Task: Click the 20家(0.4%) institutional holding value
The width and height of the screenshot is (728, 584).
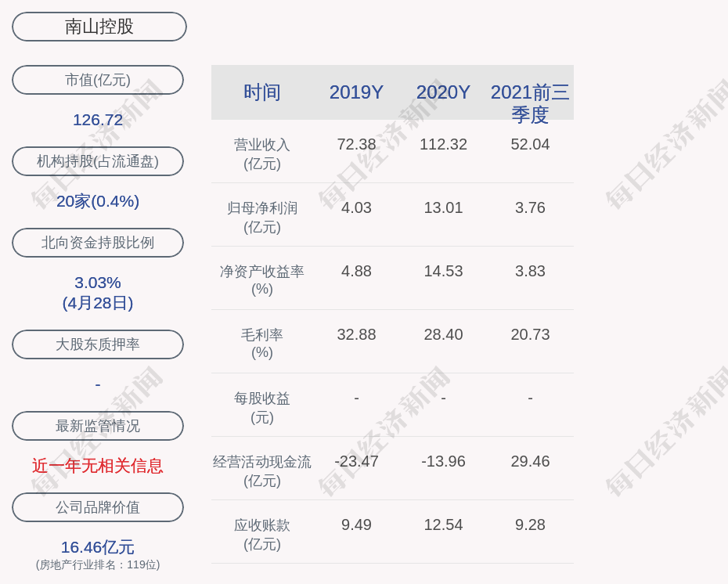Action: click(98, 201)
